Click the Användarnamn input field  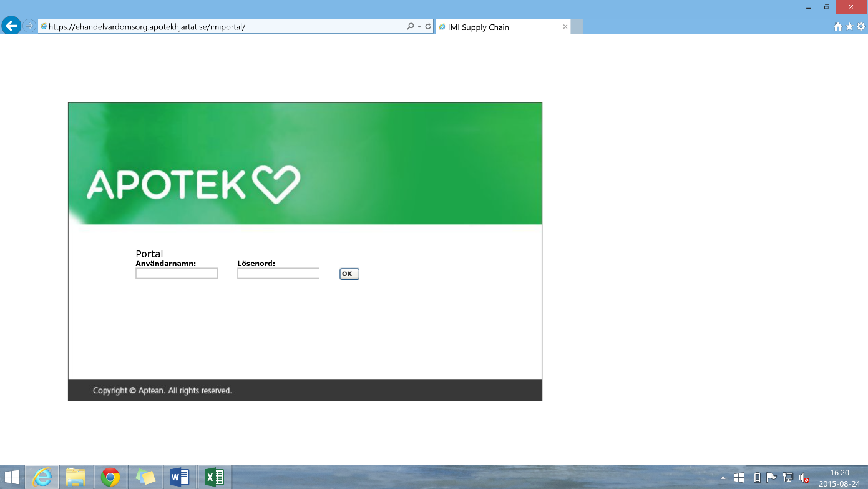177,273
